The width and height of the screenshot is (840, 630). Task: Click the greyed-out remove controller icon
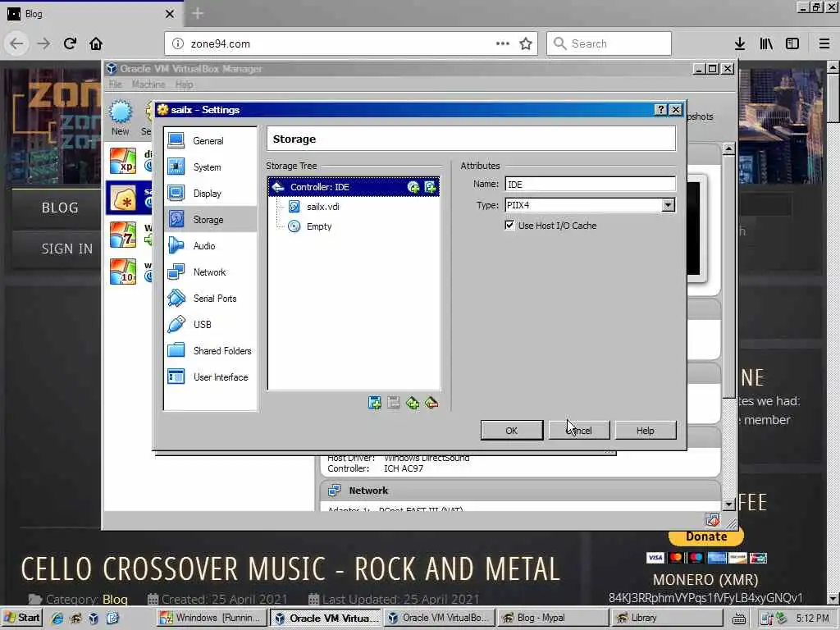coord(394,403)
